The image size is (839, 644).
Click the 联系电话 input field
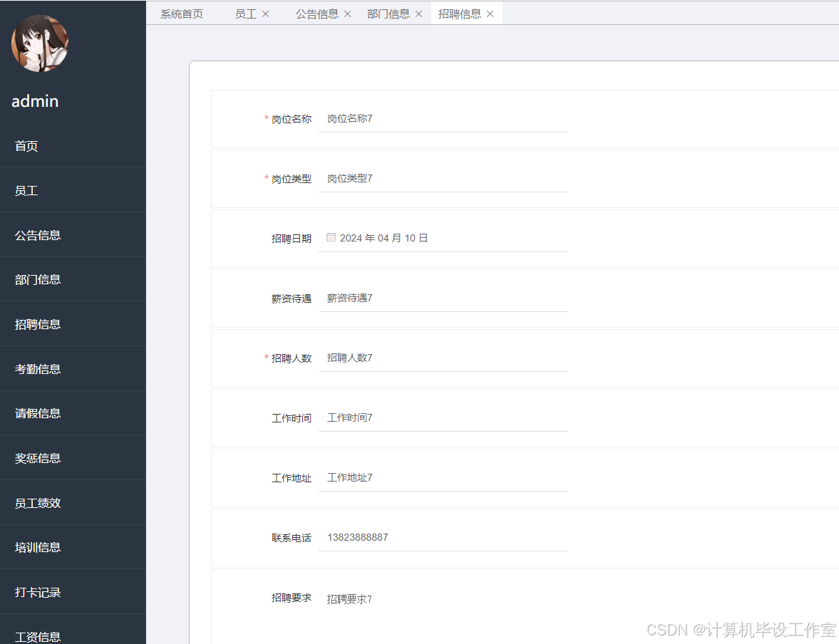point(443,538)
